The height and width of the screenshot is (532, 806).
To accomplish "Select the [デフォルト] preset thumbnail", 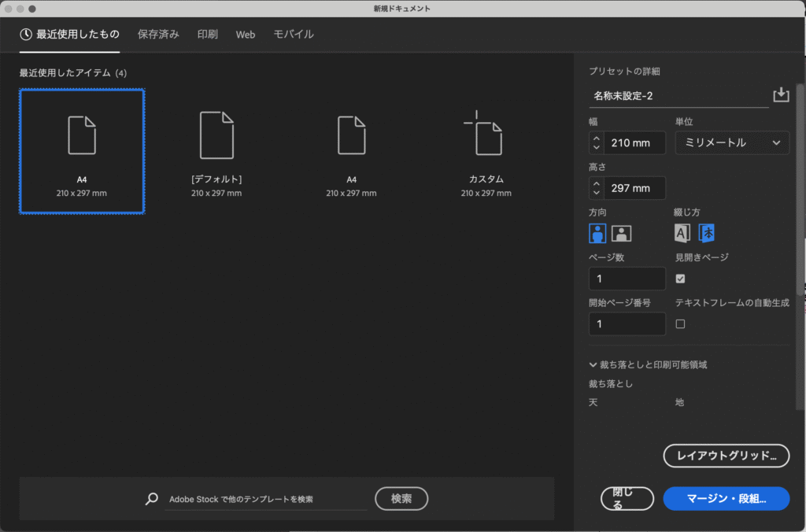I will 216,151.
